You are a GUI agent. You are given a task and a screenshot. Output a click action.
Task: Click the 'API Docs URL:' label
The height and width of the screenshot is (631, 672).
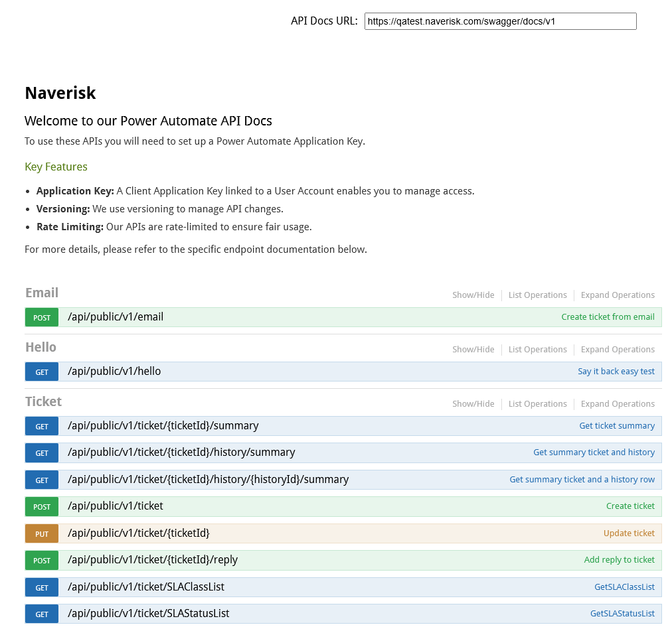[324, 21]
